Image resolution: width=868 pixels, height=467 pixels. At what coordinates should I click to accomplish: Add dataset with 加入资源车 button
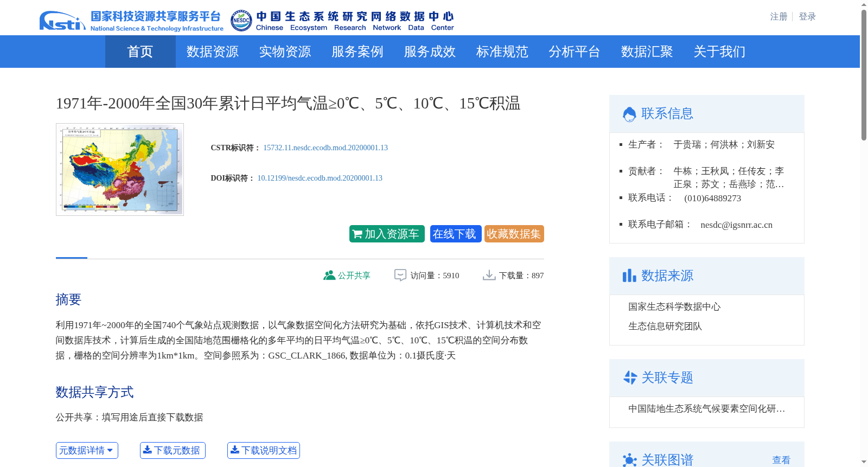[x=387, y=234]
